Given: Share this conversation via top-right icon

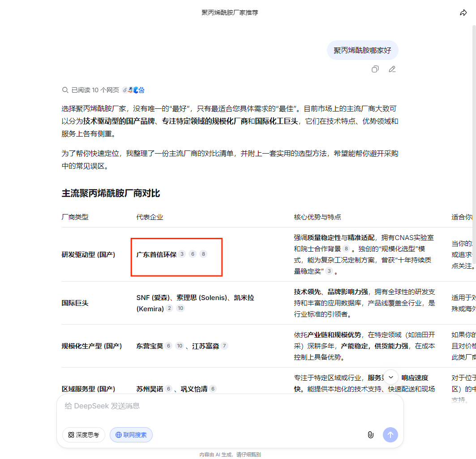Looking at the screenshot, I should (463, 13).
